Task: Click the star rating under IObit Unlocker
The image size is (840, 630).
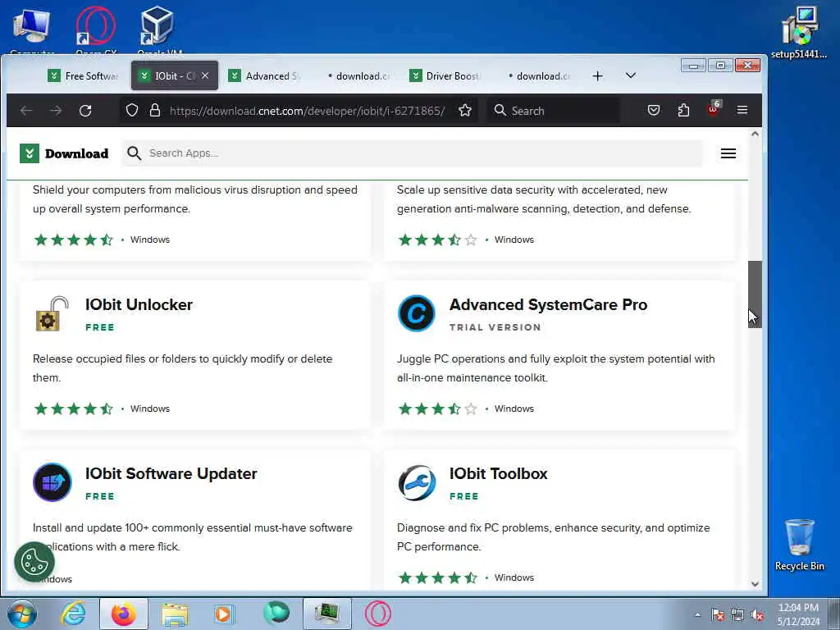Action: click(73, 409)
